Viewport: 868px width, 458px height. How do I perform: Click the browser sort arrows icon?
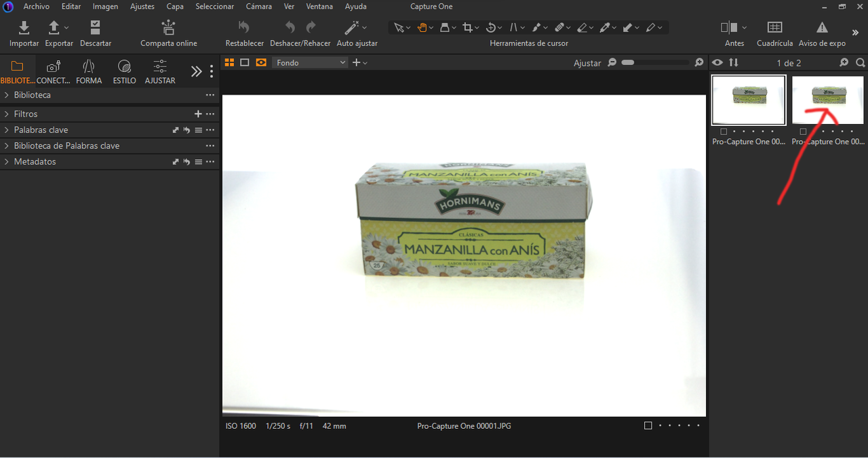pyautogui.click(x=734, y=62)
